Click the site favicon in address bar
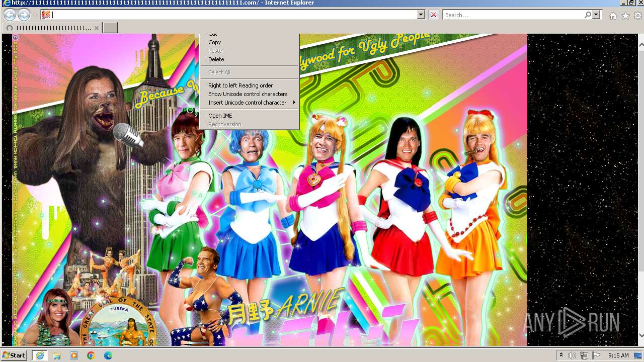 pos(46,15)
